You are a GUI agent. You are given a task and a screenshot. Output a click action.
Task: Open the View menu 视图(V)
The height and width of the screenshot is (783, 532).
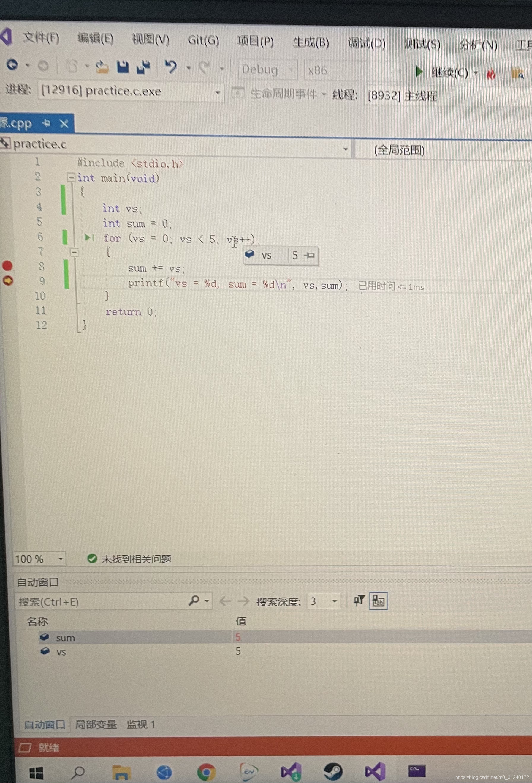151,40
